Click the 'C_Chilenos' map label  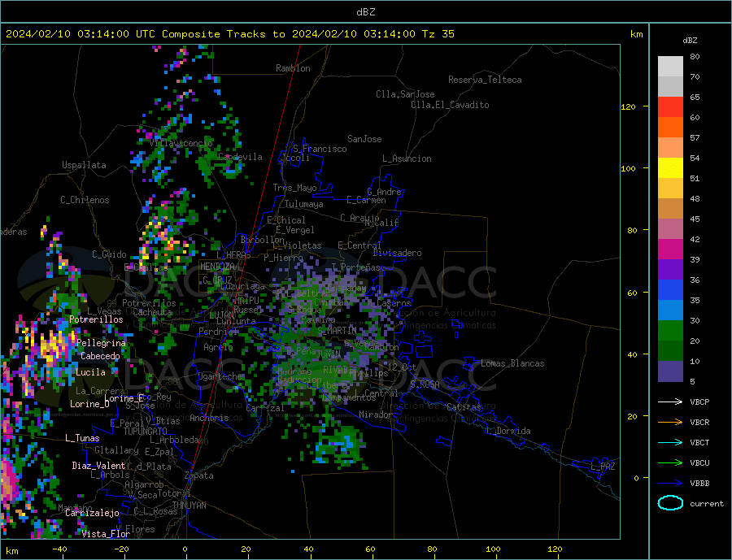point(85,200)
